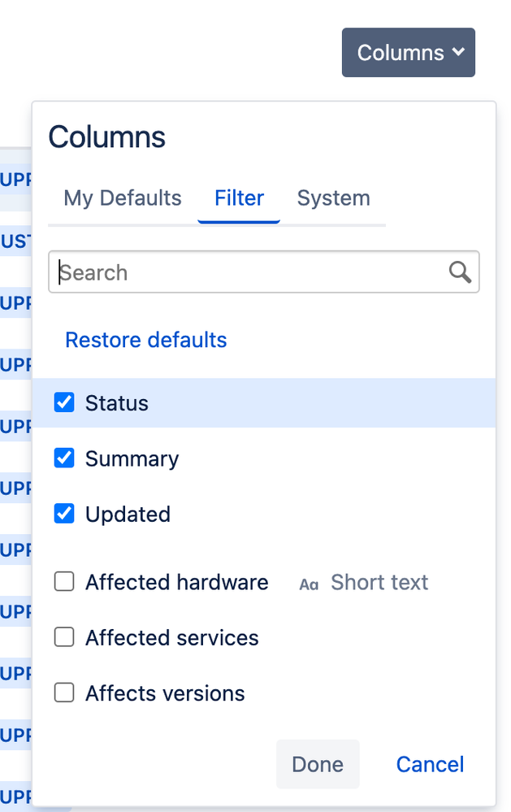The height and width of the screenshot is (812, 511).
Task: Click the Short text type label
Action: pos(379,582)
